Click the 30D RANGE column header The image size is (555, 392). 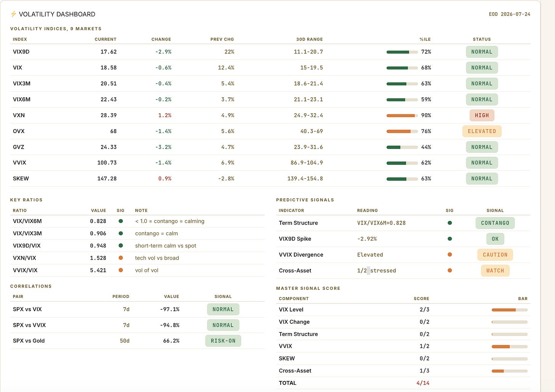pos(310,39)
